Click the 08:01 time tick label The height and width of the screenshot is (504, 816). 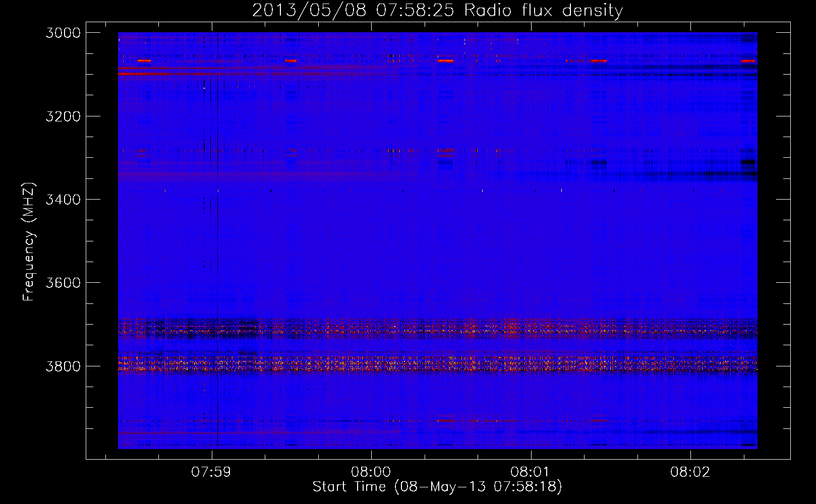[530, 472]
